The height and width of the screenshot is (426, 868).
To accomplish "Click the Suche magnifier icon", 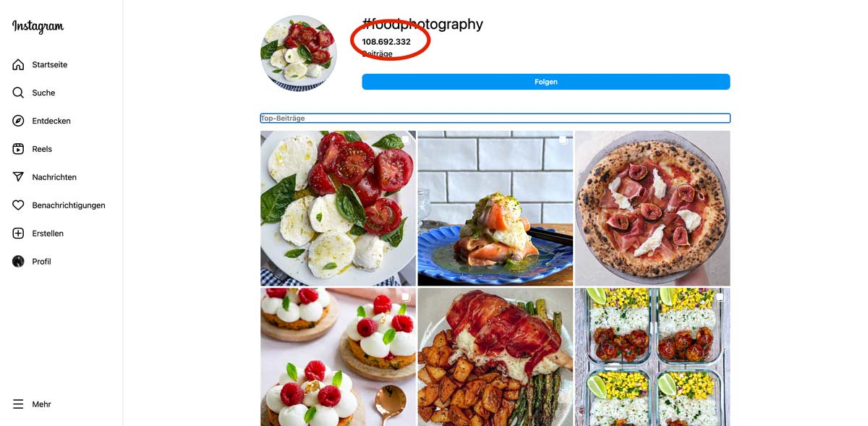I will coord(18,93).
